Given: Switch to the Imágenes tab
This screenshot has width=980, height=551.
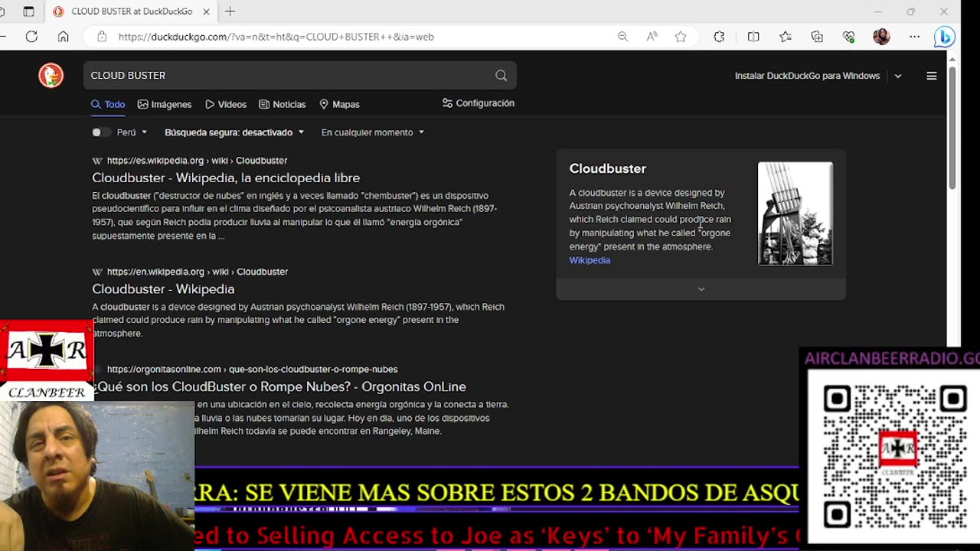Looking at the screenshot, I should pyautogui.click(x=165, y=104).
